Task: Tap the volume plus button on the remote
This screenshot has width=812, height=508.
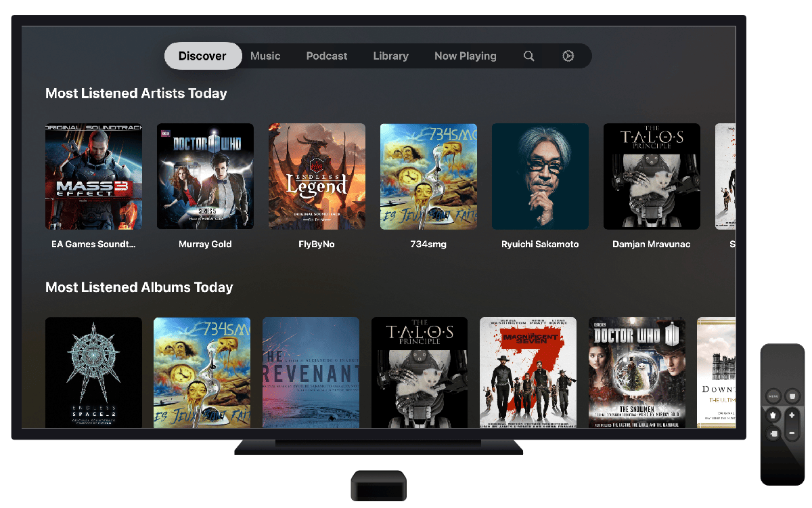Action: point(792,415)
